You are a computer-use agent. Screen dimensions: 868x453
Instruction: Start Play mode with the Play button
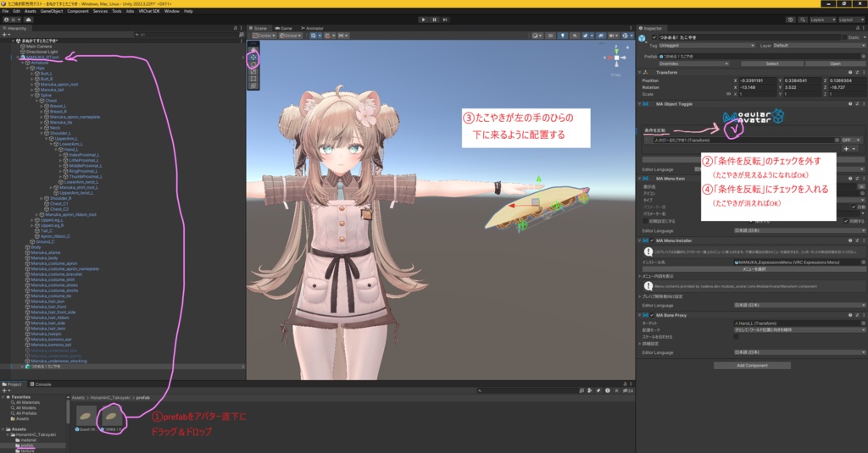coord(424,19)
